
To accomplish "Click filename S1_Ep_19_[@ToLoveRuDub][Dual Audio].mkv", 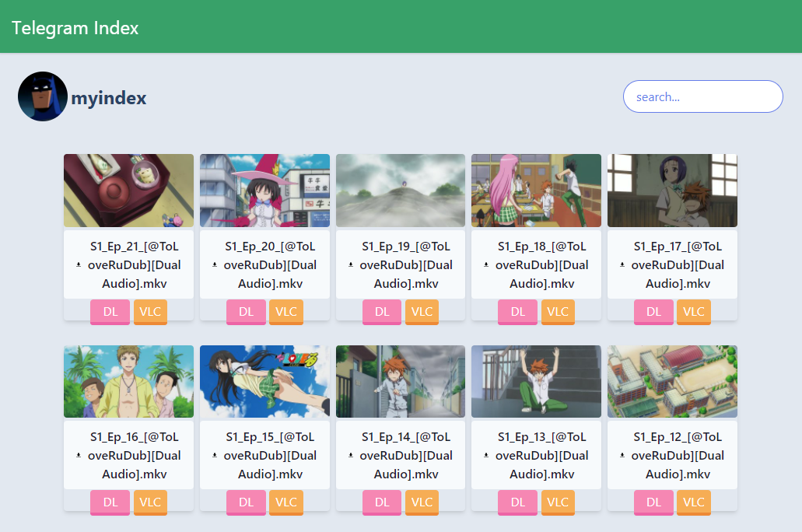I will tap(406, 265).
